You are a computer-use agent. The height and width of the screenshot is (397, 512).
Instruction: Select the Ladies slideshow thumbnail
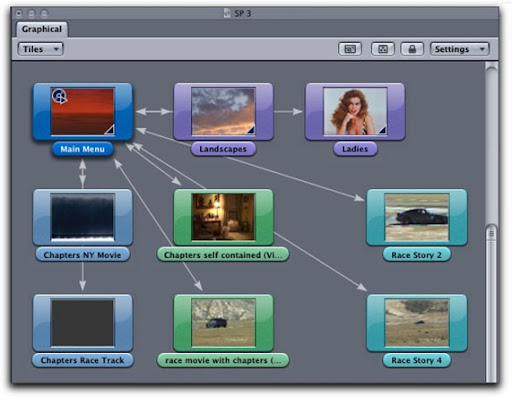(x=355, y=111)
